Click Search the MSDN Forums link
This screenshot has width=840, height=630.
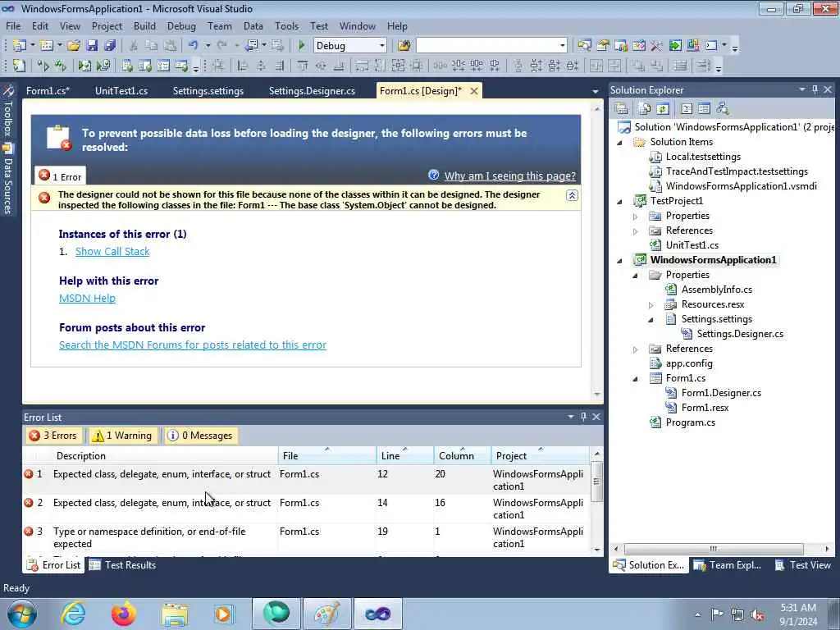[x=193, y=345]
